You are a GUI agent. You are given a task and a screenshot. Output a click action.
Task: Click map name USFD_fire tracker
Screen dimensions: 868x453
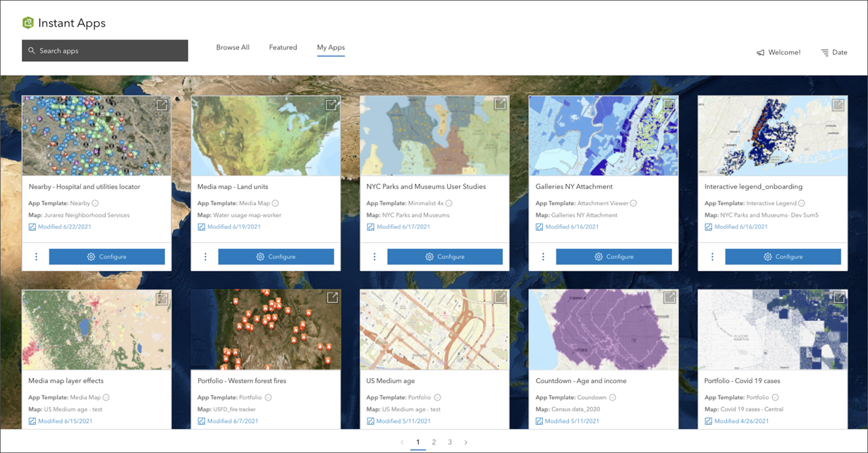click(x=235, y=409)
